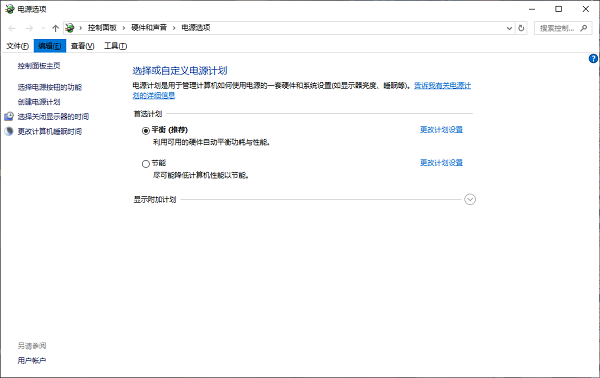Open the 编辑(E) menu
This screenshot has height=378, width=600.
[50, 46]
